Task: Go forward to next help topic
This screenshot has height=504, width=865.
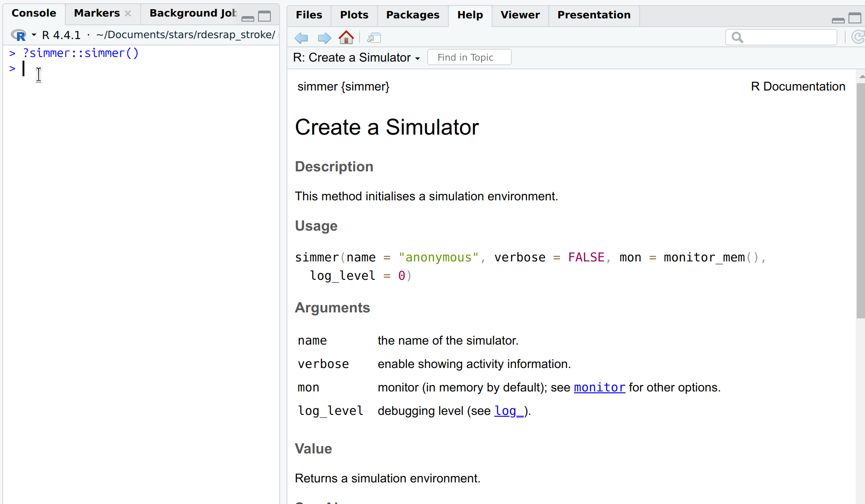Action: click(x=324, y=38)
